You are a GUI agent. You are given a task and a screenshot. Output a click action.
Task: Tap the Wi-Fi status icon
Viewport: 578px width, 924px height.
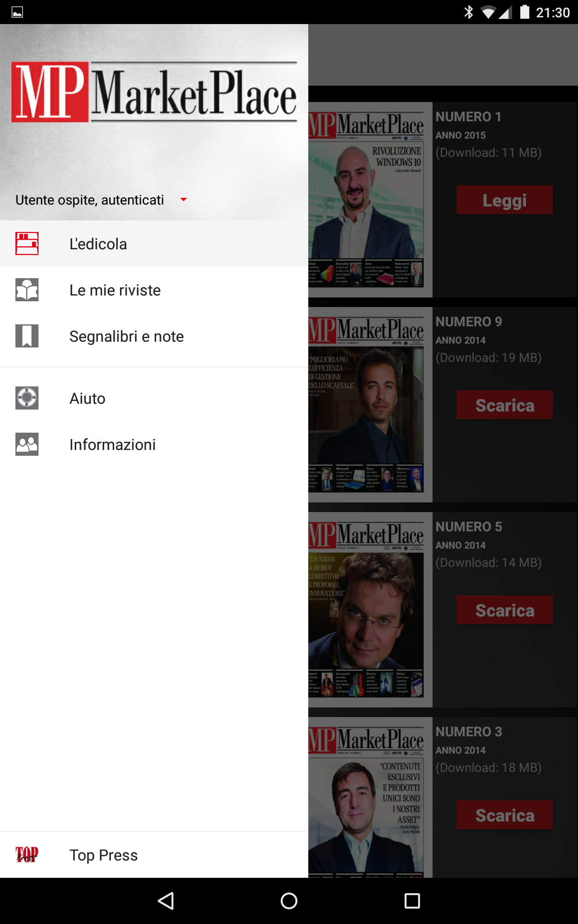click(x=488, y=12)
